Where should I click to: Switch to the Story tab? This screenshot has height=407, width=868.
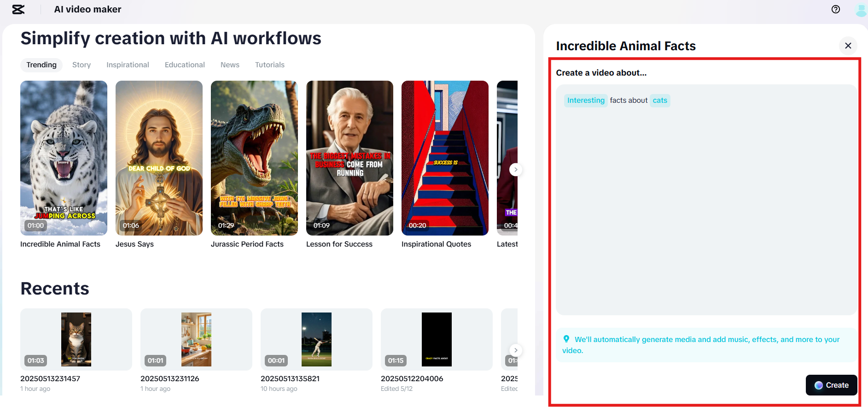tap(82, 65)
